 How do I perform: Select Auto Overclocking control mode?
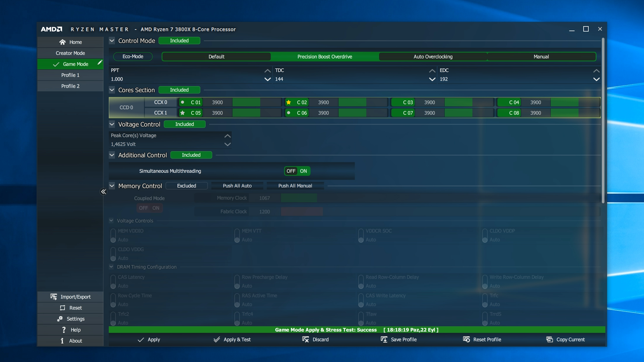433,56
